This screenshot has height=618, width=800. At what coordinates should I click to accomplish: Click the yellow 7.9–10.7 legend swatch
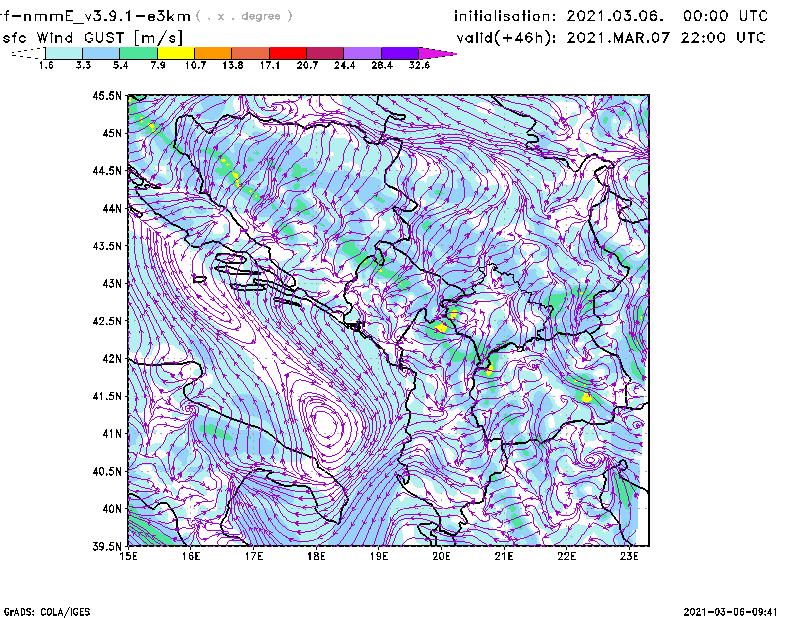pos(176,53)
